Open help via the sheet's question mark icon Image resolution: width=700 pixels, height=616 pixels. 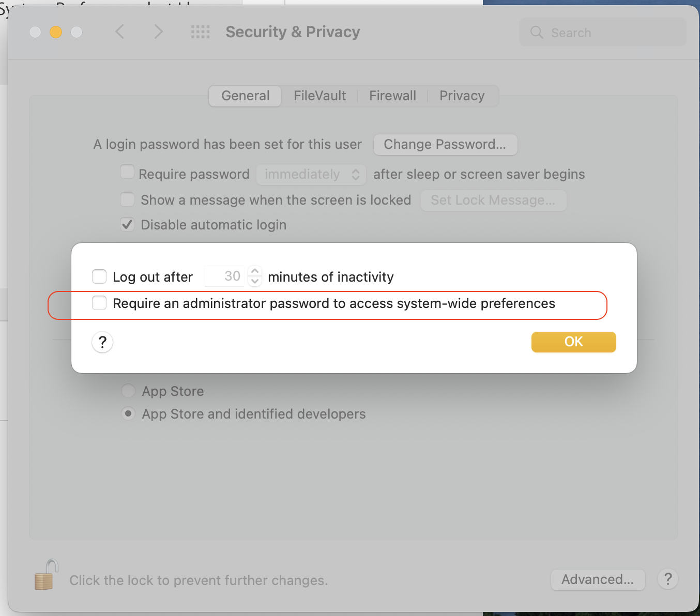[102, 342]
